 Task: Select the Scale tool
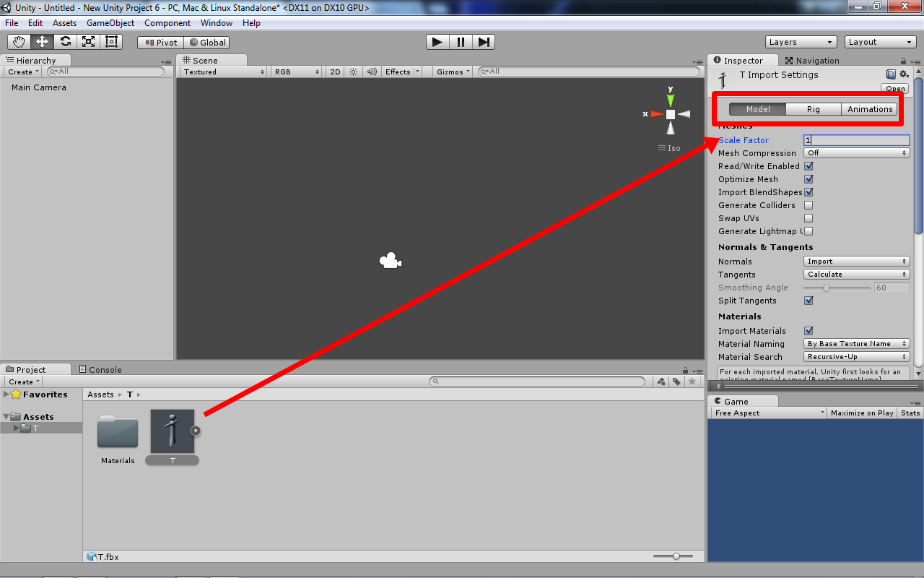pos(88,42)
